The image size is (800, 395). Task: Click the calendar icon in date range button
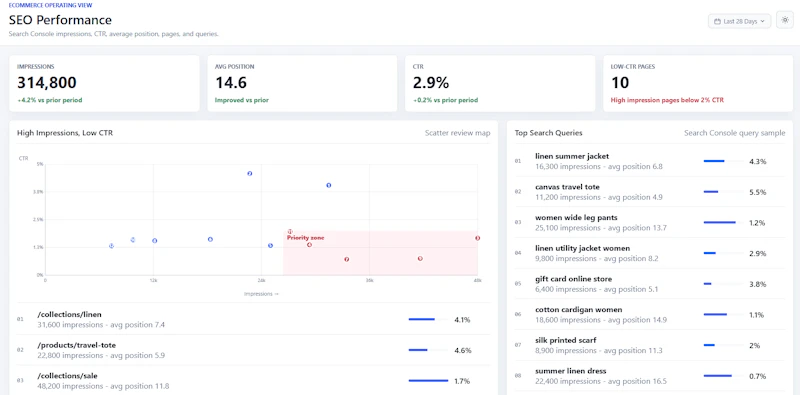717,21
